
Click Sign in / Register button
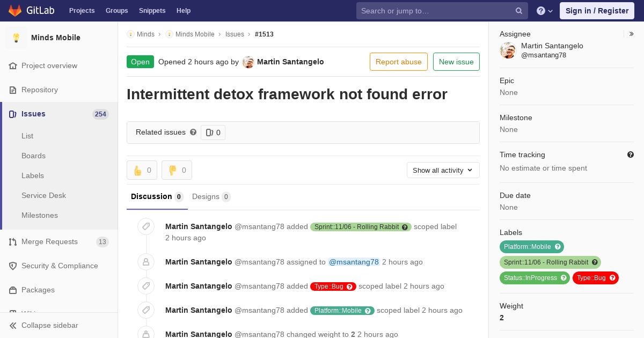point(597,11)
